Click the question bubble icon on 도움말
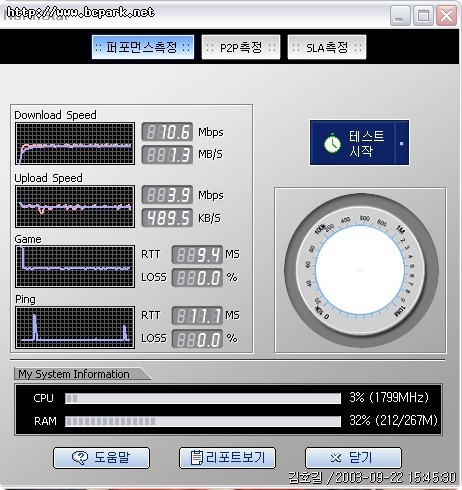This screenshot has width=462, height=490. tap(80, 458)
